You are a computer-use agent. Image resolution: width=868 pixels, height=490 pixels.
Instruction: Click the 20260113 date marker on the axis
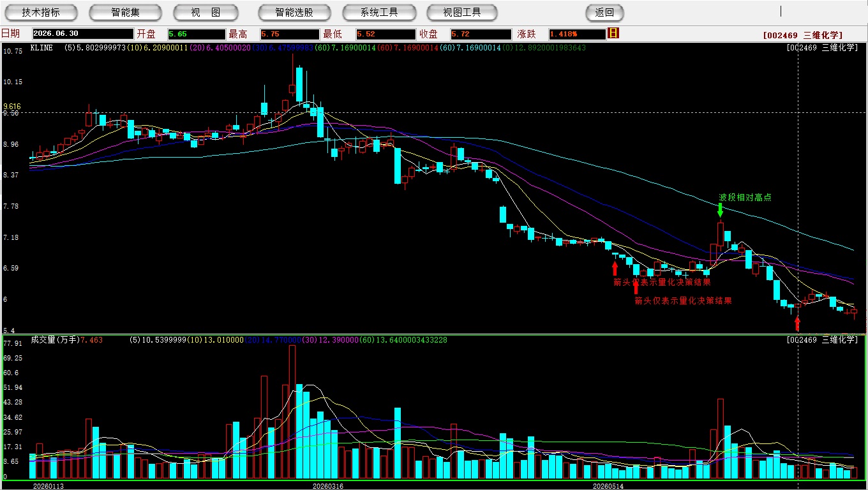(x=49, y=486)
